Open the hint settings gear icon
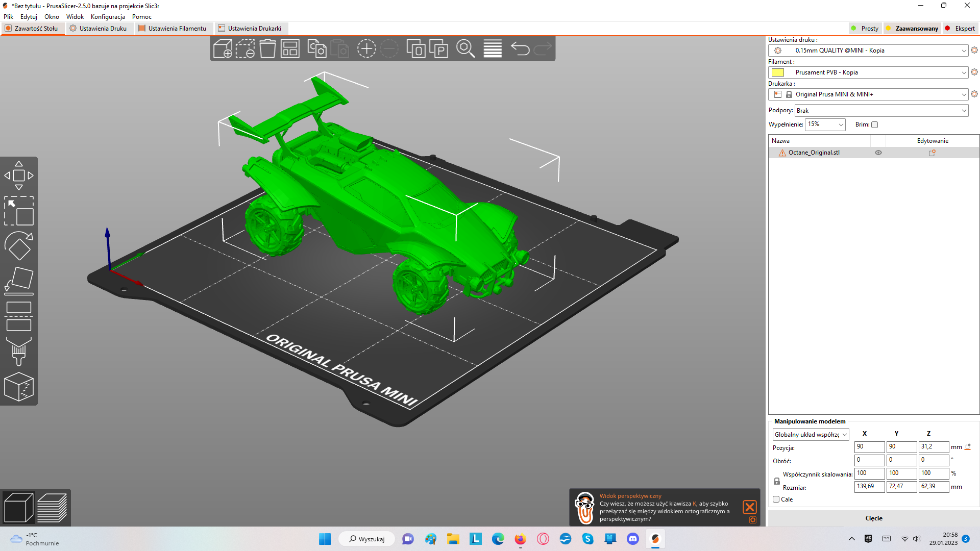This screenshot has height=551, width=980. coord(752,520)
